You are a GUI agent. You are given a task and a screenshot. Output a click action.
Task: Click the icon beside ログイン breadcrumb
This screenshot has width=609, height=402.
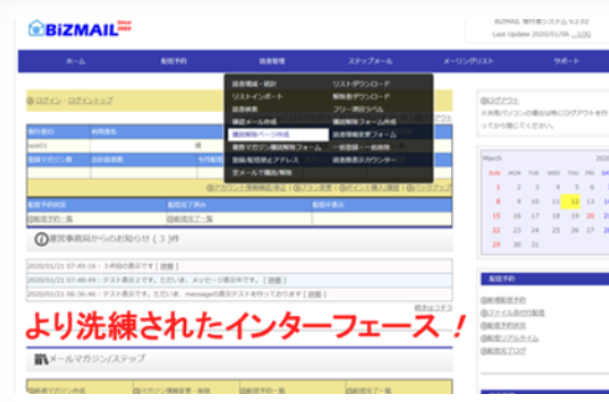pos(32,101)
